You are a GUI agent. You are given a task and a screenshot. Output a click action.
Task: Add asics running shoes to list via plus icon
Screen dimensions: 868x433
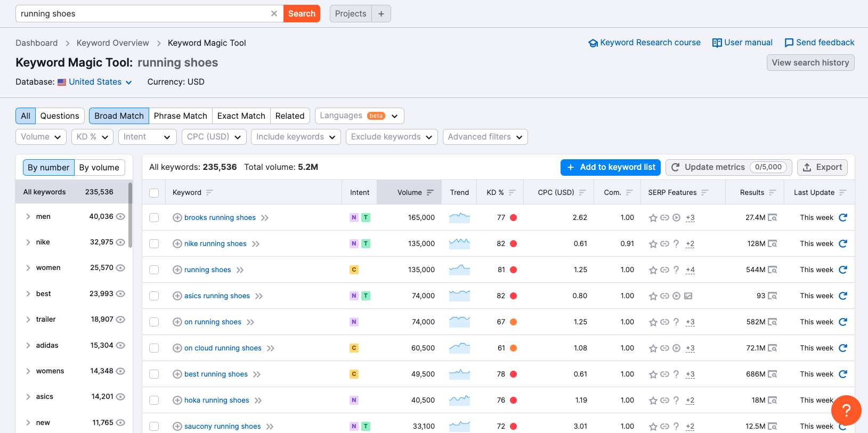pyautogui.click(x=177, y=296)
